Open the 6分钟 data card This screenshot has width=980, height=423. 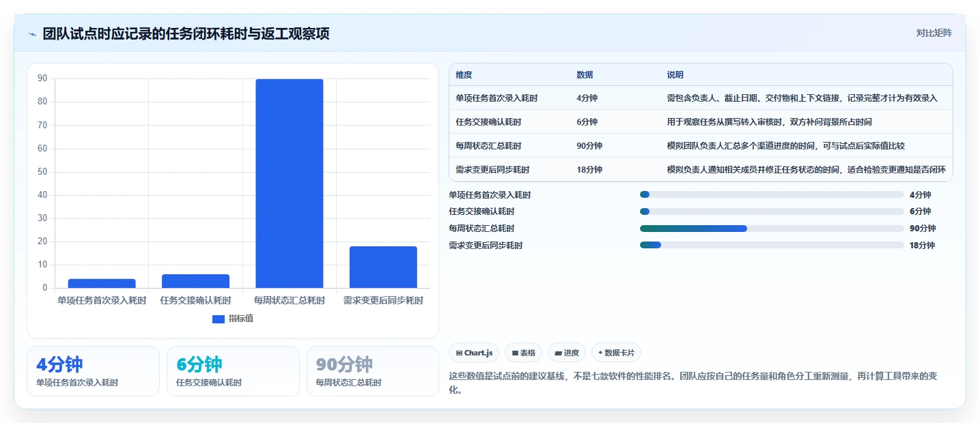pos(233,371)
